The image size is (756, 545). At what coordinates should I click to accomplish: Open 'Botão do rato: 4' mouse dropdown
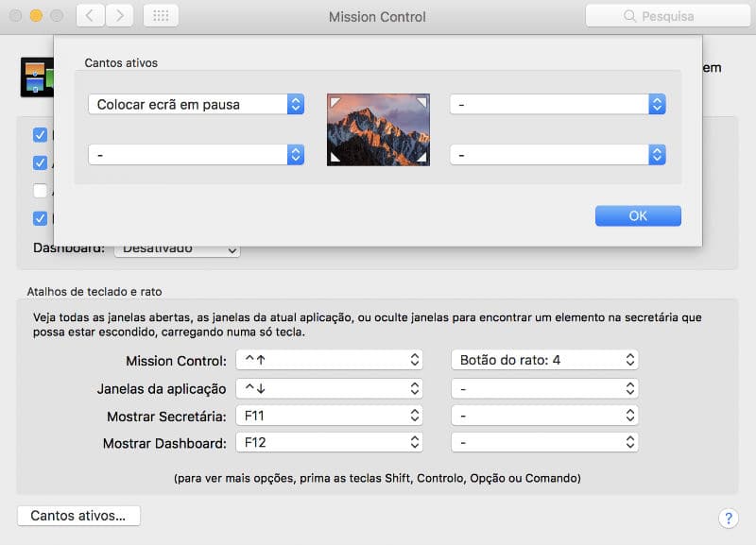coord(543,360)
